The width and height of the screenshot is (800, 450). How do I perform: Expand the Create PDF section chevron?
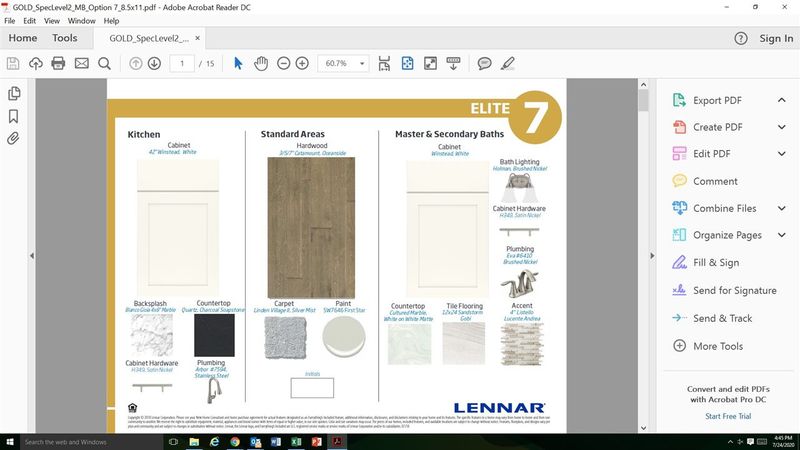[x=782, y=127]
